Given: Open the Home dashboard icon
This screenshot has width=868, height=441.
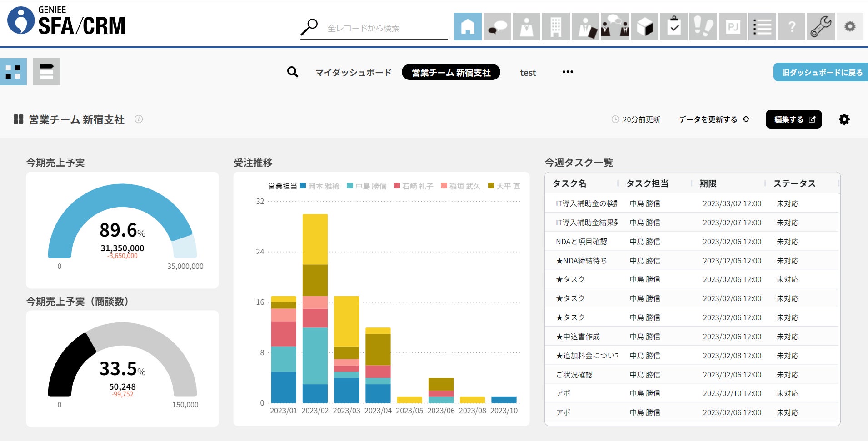Looking at the screenshot, I should 469,27.
